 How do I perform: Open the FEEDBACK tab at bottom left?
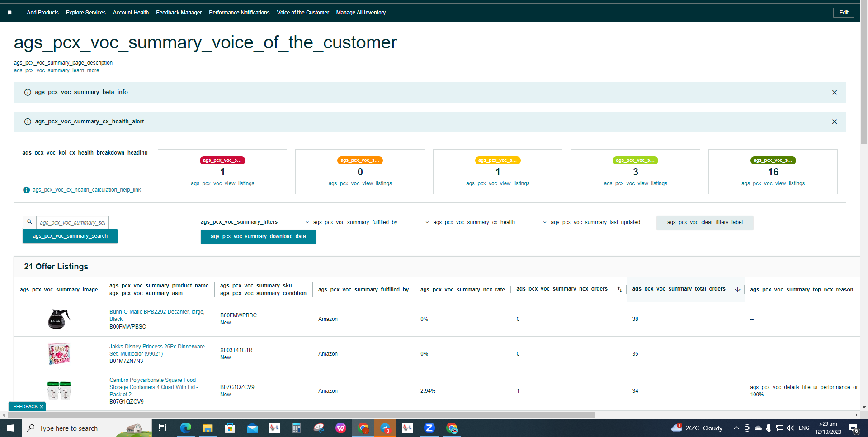pos(25,407)
